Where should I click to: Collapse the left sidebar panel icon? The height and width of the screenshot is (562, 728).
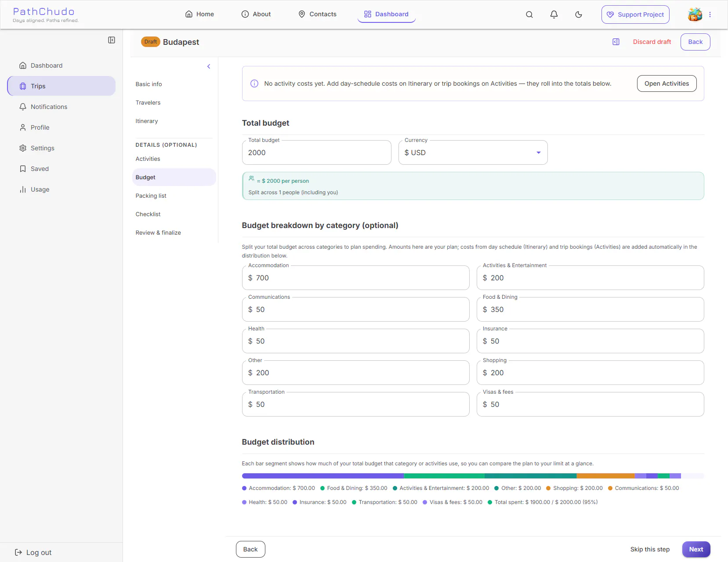click(x=112, y=40)
